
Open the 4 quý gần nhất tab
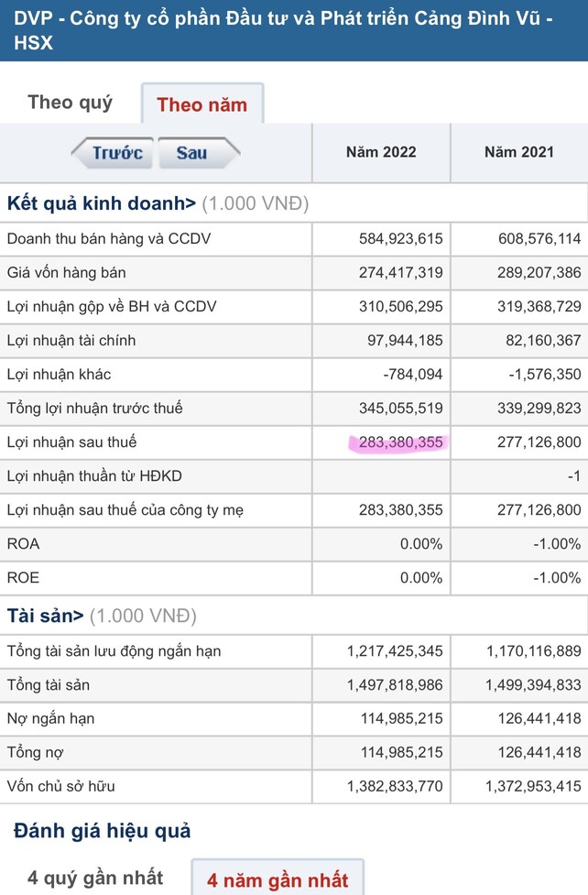pos(95,878)
